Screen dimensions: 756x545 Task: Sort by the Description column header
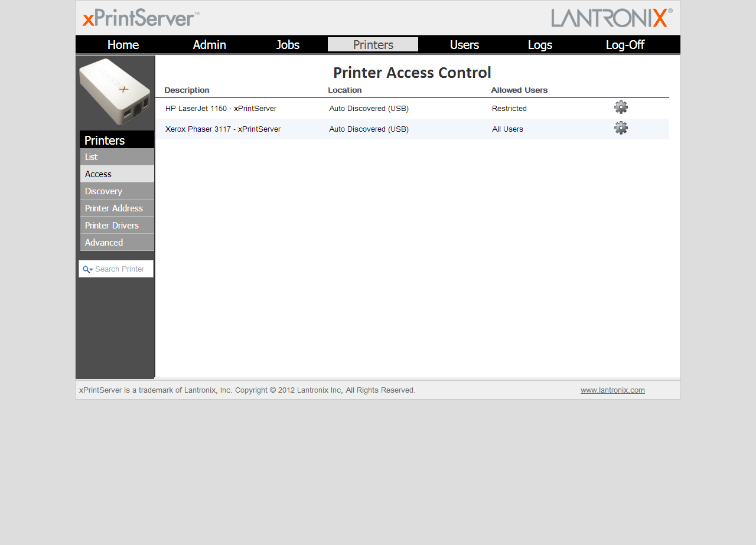coord(187,90)
